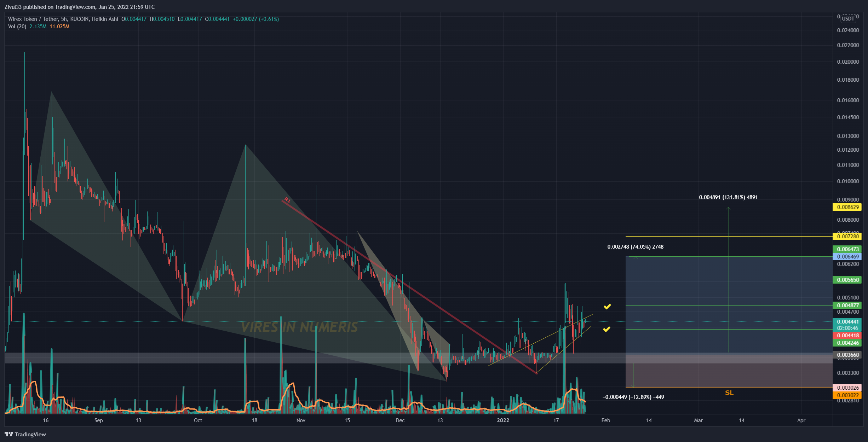Screen dimensions: 868x442
Task: Select the yellow 0.008629 price label
Action: (847, 207)
